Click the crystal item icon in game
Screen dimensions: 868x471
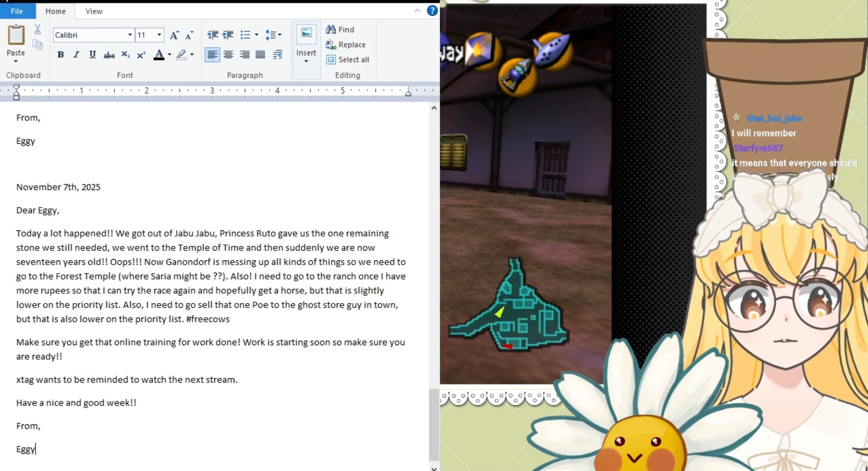click(482, 51)
